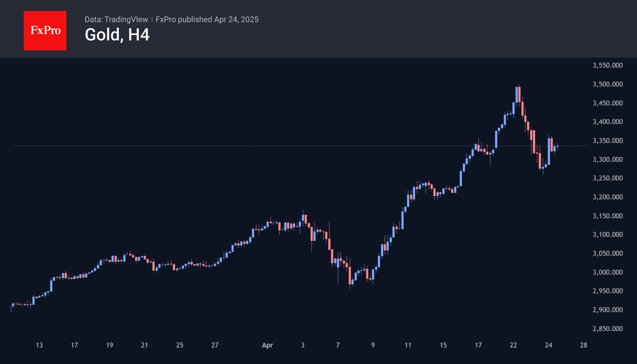Viewport: 637px width, 364px height.
Task: Select the 3,350.000 price axis label
Action: pos(607,141)
